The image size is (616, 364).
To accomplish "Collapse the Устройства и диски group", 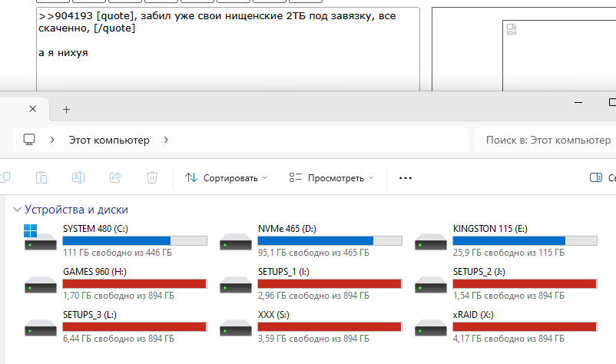I will coord(16,210).
